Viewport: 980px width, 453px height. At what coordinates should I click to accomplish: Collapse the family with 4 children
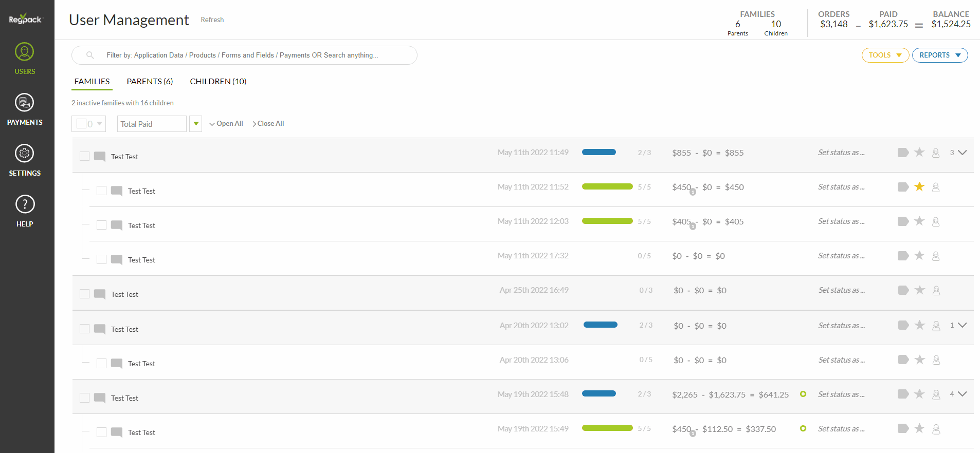[x=963, y=394]
